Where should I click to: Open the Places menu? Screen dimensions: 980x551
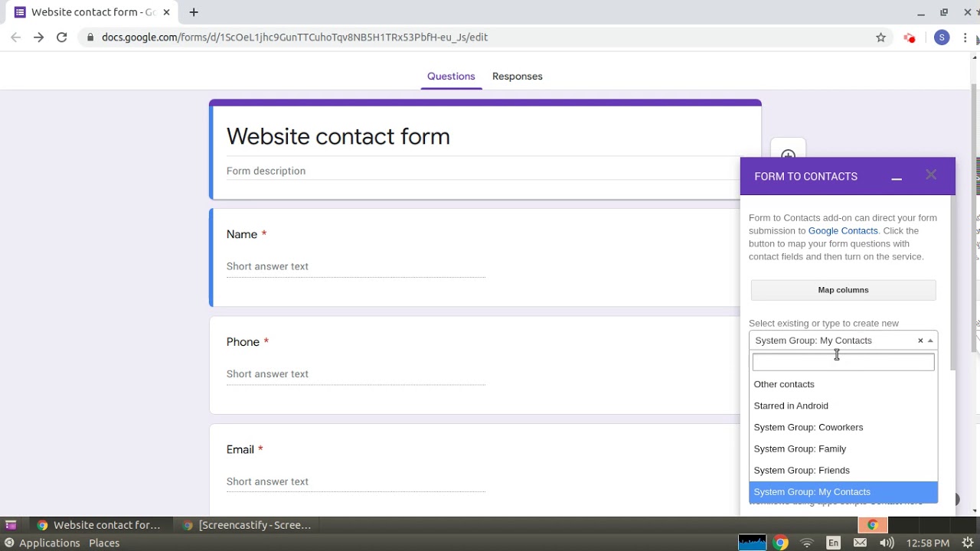click(104, 543)
